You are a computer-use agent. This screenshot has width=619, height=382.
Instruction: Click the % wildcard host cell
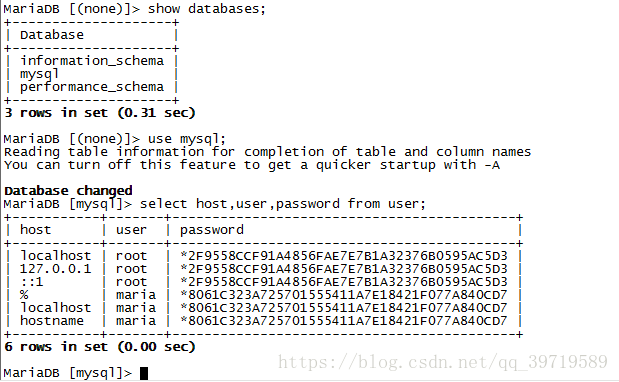click(x=24, y=295)
